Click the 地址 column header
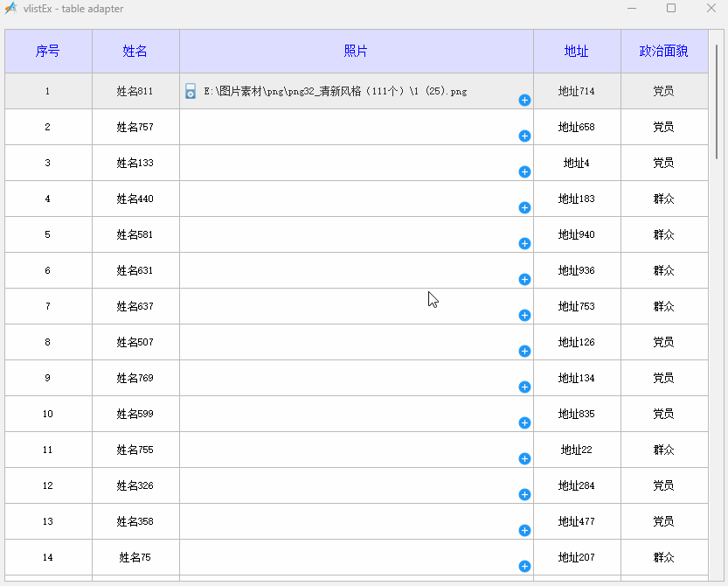This screenshot has height=586, width=728. (577, 51)
